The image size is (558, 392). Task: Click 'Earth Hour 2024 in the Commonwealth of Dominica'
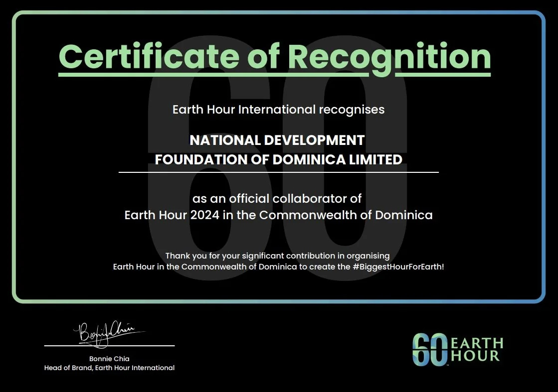278,215
